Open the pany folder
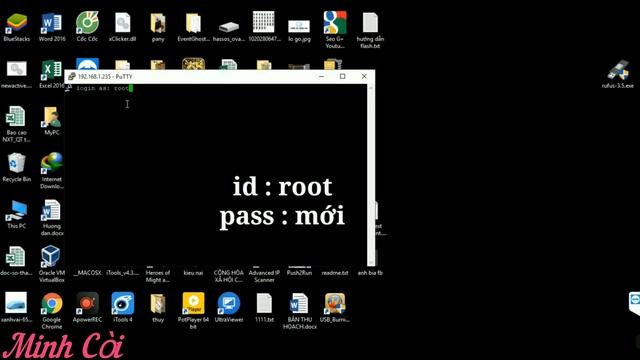The height and width of the screenshot is (360, 640). pos(158,27)
